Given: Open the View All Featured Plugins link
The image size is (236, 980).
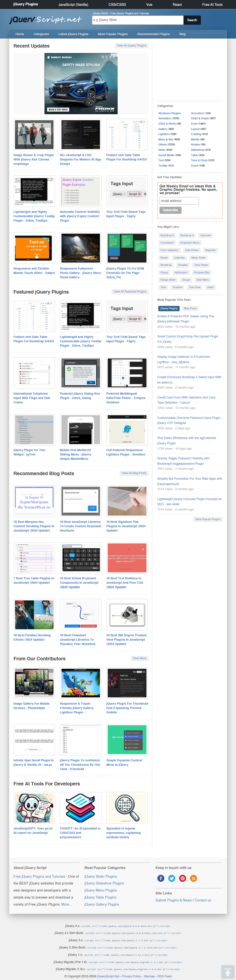Looking at the screenshot, I should tap(130, 292).
